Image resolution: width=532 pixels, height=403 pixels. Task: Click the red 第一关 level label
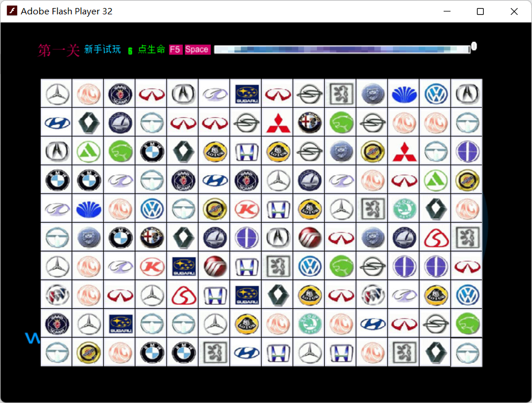[59, 51]
